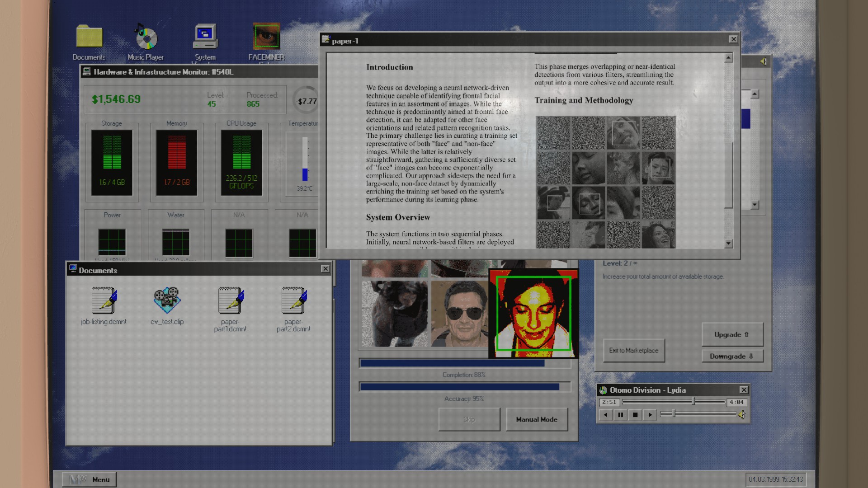Pause the music player track
The height and width of the screenshot is (488, 868).
coord(620,415)
